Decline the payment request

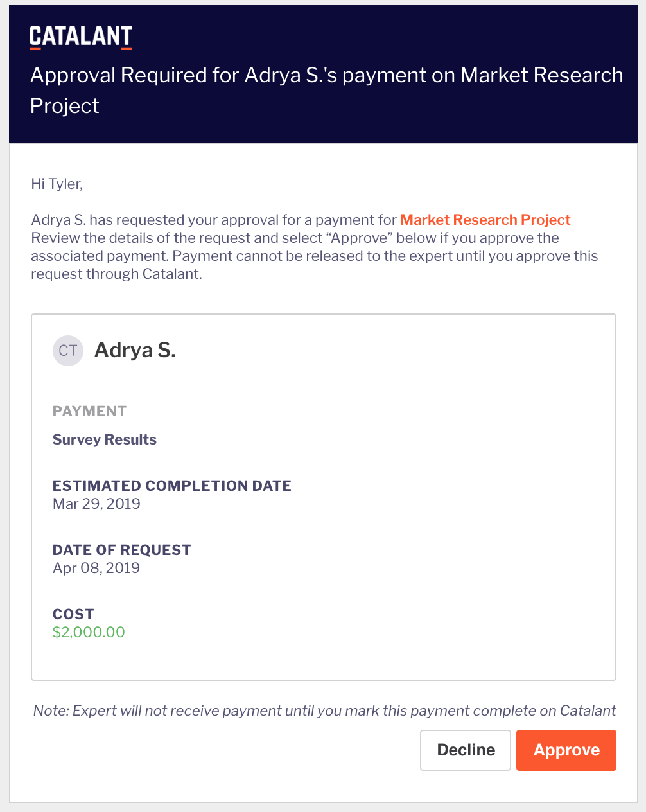tap(466, 750)
